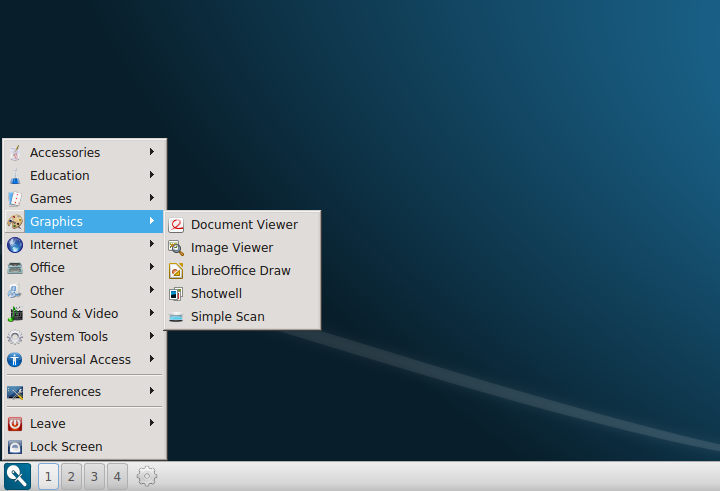Viewport: 720px width, 491px height.
Task: Click the System Tools gear icon
Action: pyautogui.click(x=15, y=337)
